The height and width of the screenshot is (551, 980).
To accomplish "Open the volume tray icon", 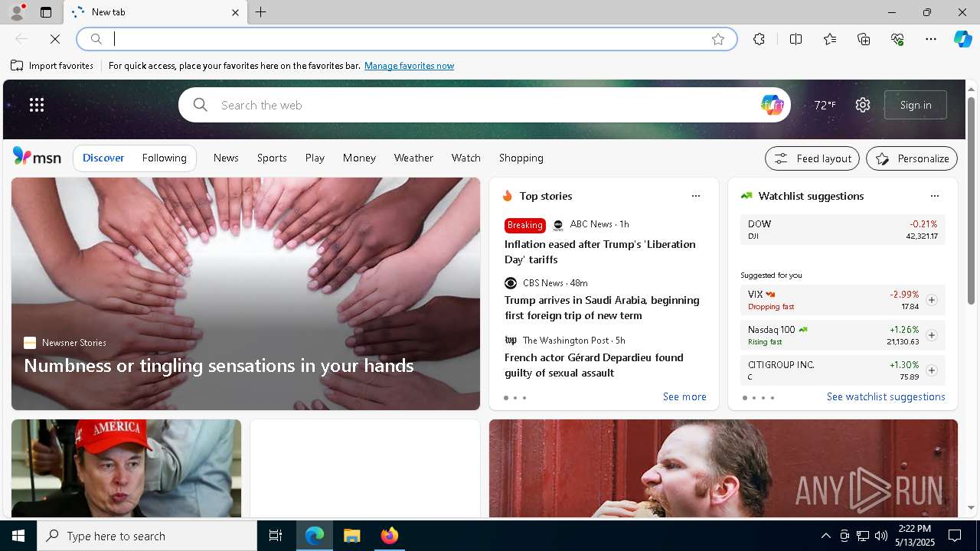I will click(881, 536).
